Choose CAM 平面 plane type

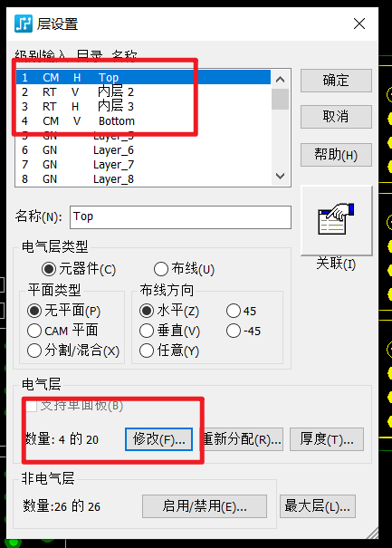(62, 331)
